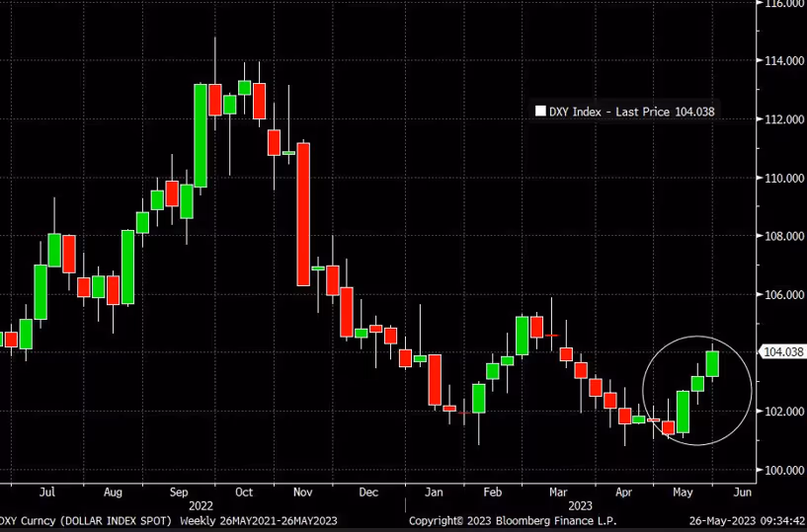Viewport: 807px width, 532px height.
Task: Click the latest green candlestick near 104
Action: click(x=712, y=364)
